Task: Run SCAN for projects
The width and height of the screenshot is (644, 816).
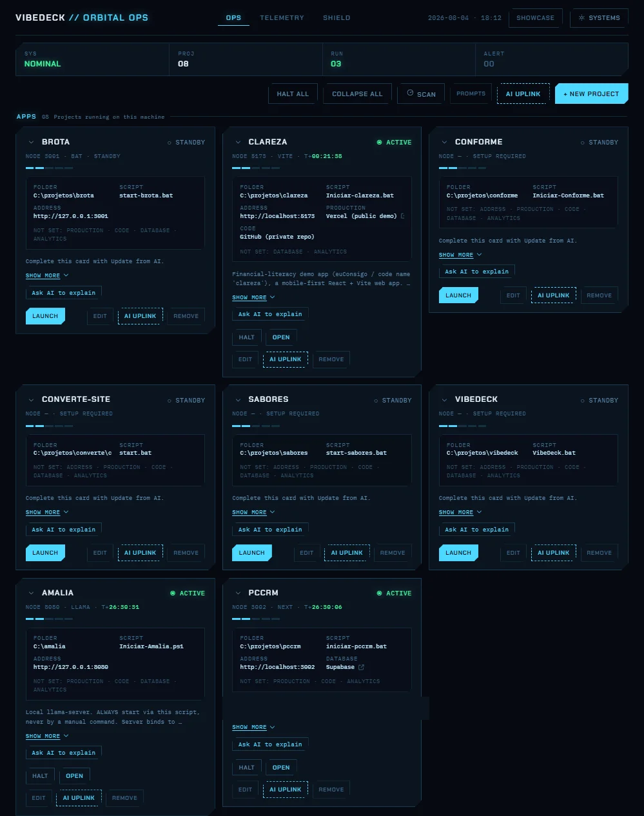Action: [421, 94]
